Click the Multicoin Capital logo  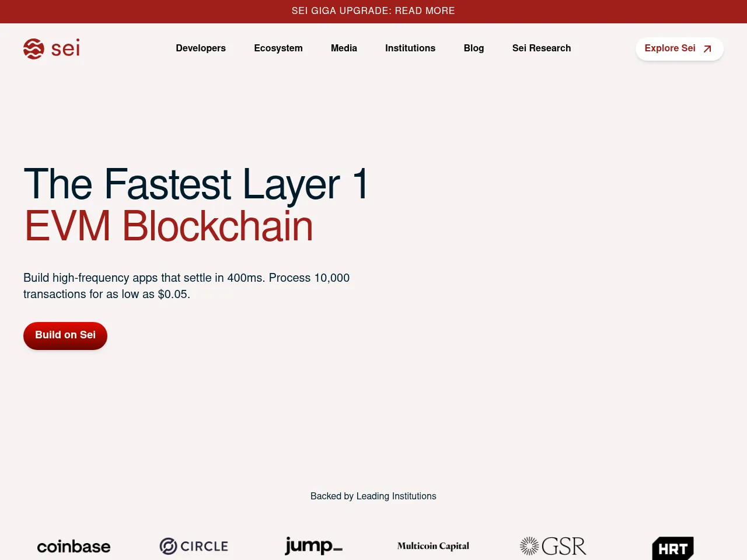click(x=433, y=546)
